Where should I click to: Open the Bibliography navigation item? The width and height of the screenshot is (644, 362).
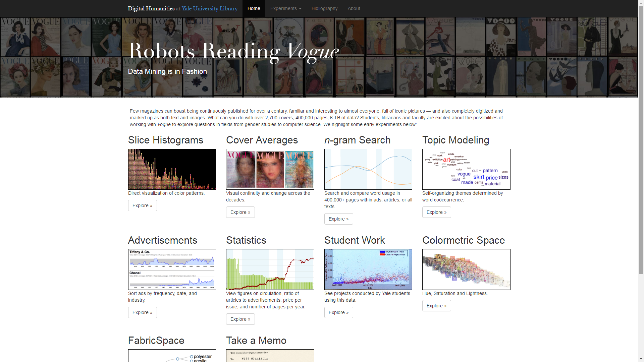click(x=325, y=8)
